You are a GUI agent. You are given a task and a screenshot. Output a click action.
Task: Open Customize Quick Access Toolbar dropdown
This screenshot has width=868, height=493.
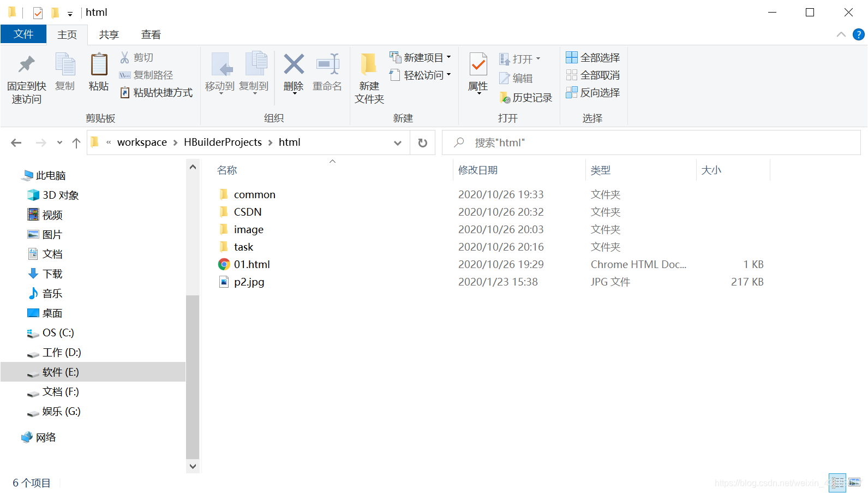(x=70, y=14)
